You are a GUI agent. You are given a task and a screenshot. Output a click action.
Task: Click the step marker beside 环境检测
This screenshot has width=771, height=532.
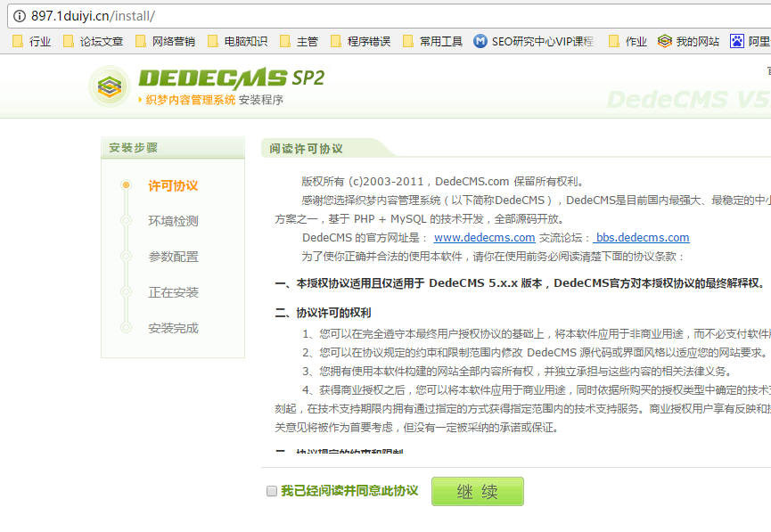pyautogui.click(x=126, y=221)
